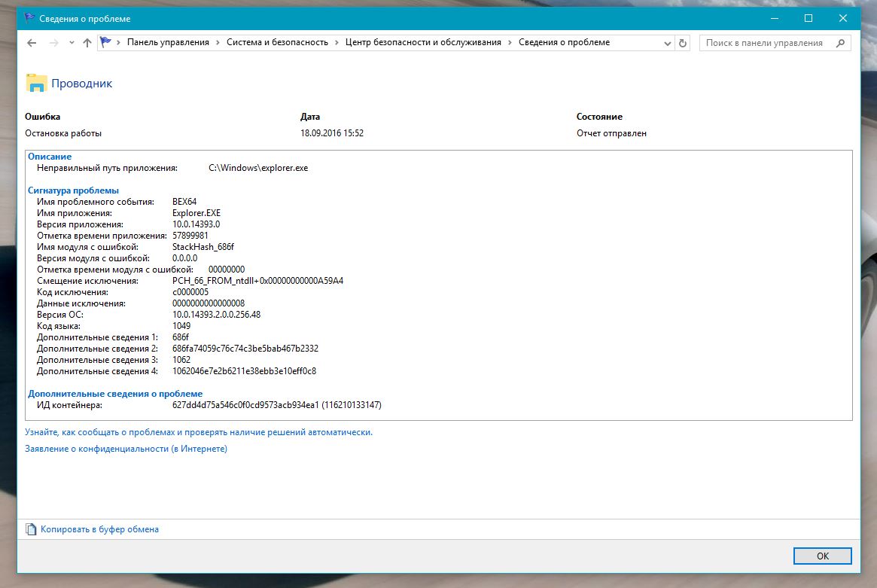
Task: Click the Проводник heading
Action: coord(81,84)
